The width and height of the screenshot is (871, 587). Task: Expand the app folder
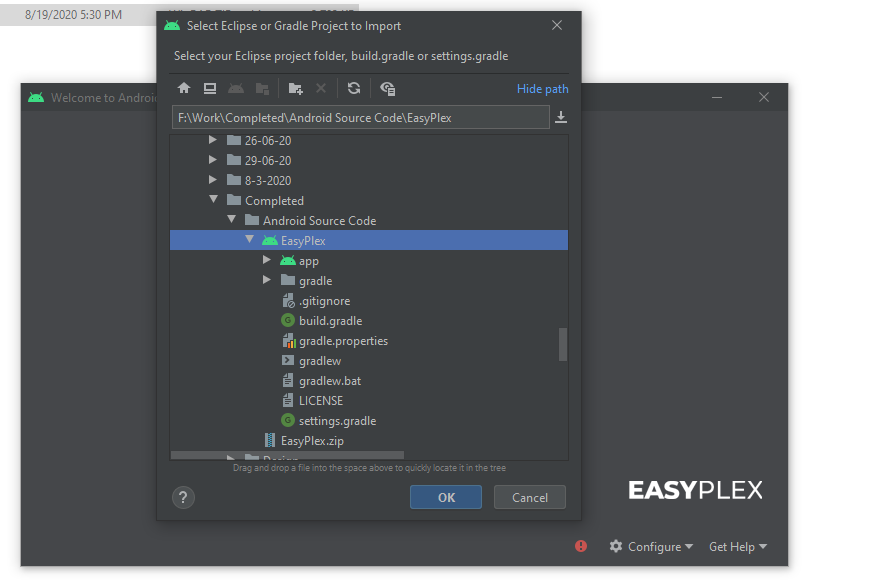(266, 260)
